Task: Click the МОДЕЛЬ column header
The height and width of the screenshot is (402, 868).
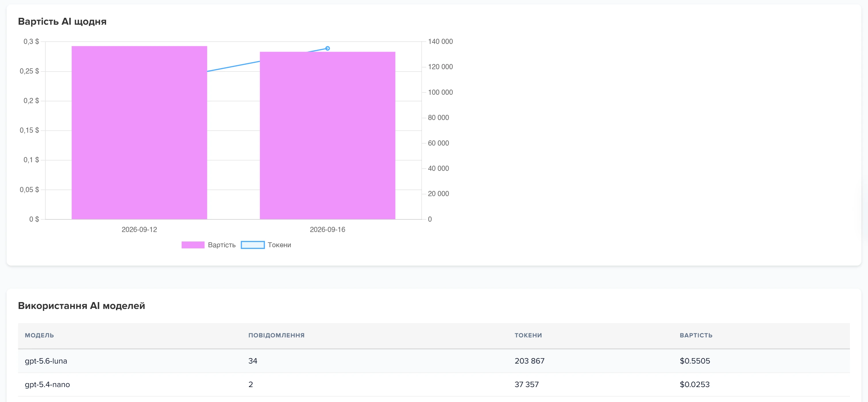Action: (x=39, y=335)
